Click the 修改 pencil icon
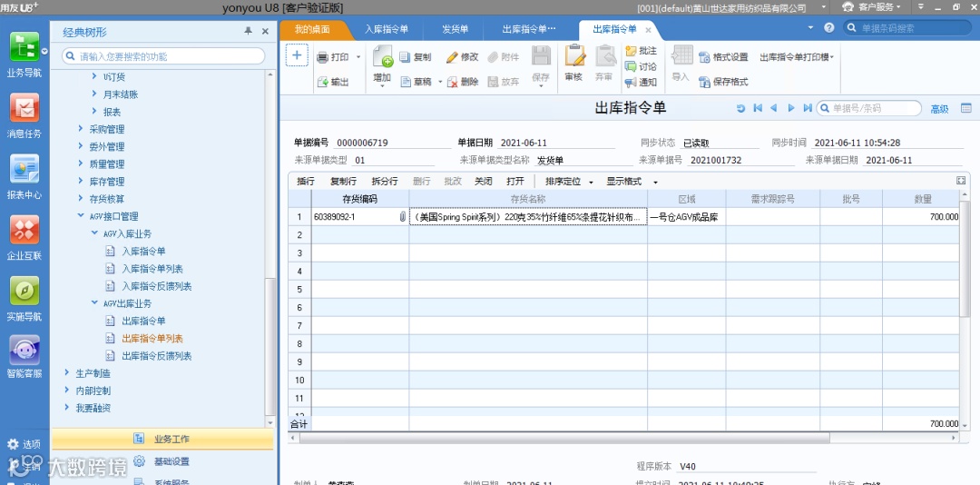The height and width of the screenshot is (485, 980). [x=452, y=57]
